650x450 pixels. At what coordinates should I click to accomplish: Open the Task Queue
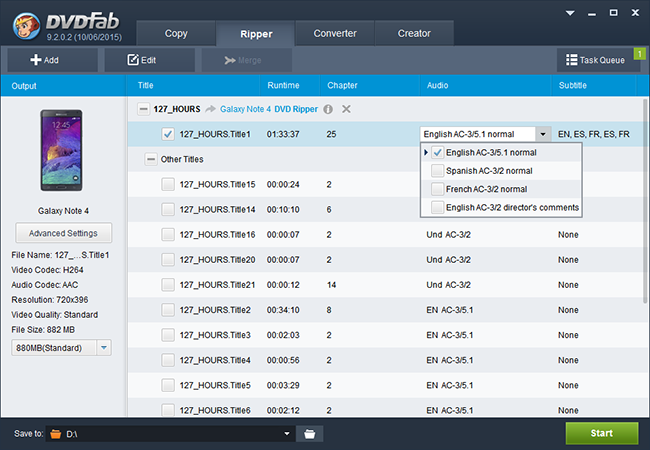598,60
